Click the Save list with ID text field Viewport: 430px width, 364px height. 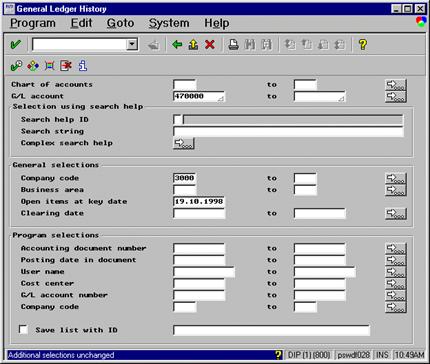click(271, 330)
